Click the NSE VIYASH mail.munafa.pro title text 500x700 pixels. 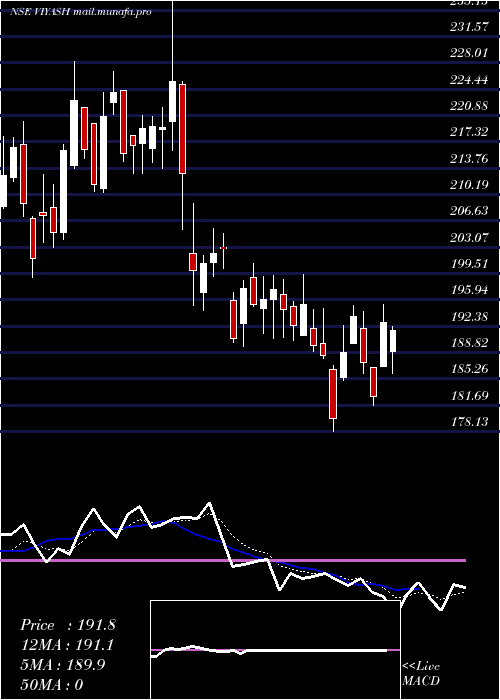point(81,11)
